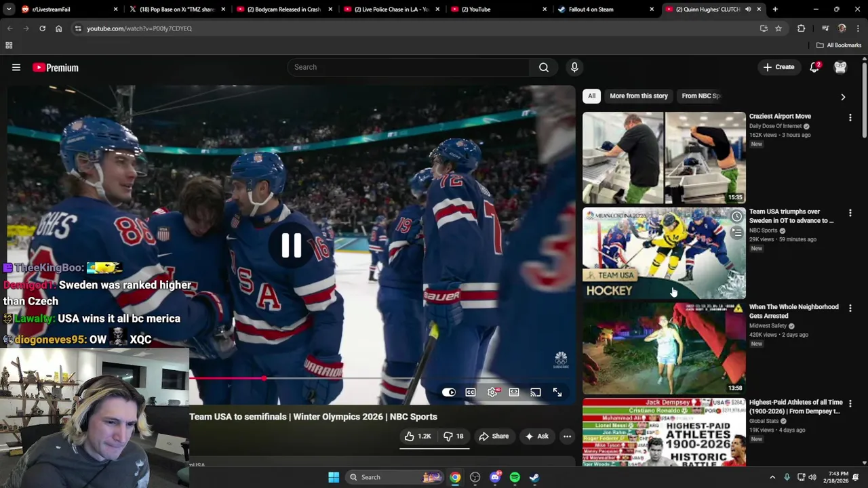Select More from this story chip
The image size is (868, 488).
(x=639, y=96)
